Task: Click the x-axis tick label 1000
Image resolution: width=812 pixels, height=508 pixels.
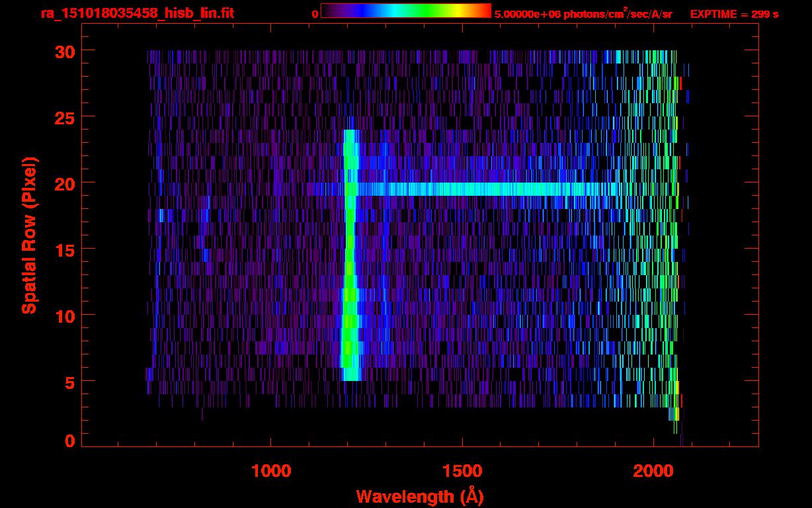Action: [x=270, y=471]
